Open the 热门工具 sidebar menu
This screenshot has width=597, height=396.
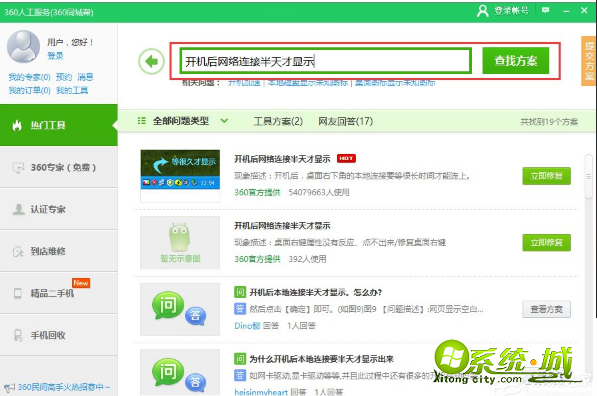tap(59, 125)
